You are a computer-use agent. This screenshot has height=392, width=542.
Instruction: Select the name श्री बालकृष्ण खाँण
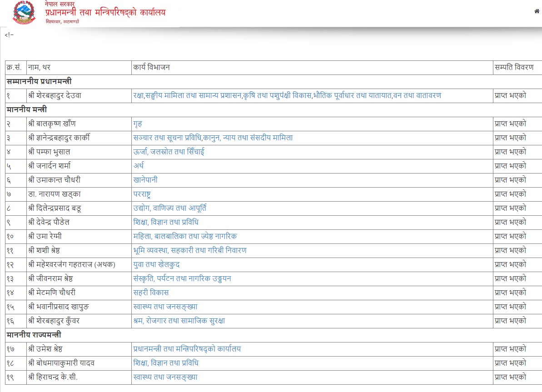[52, 124]
